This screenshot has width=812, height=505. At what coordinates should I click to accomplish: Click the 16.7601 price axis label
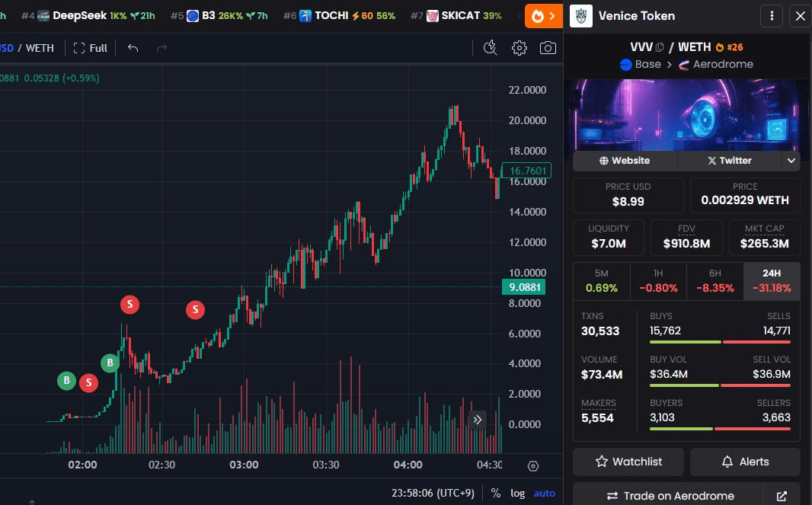(526, 171)
